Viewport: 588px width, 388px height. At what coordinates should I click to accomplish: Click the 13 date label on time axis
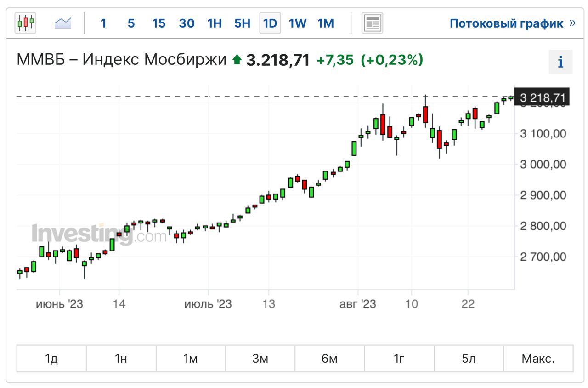tap(269, 304)
